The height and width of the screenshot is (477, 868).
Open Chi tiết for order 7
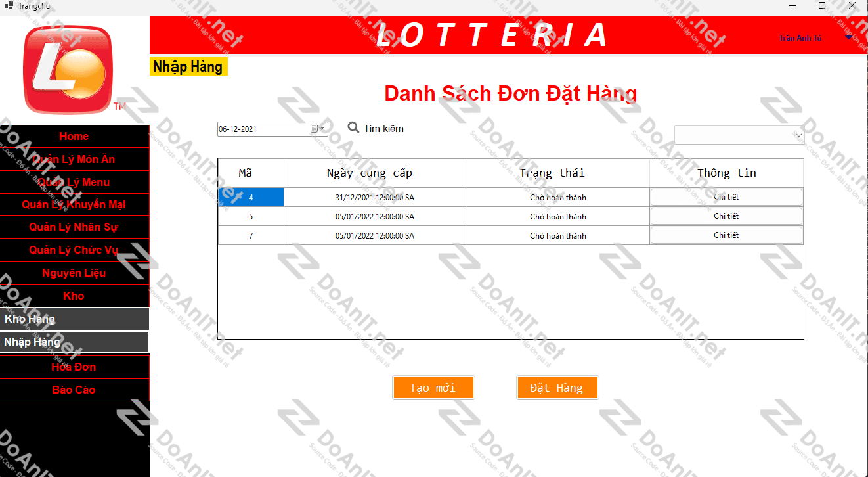tap(726, 235)
